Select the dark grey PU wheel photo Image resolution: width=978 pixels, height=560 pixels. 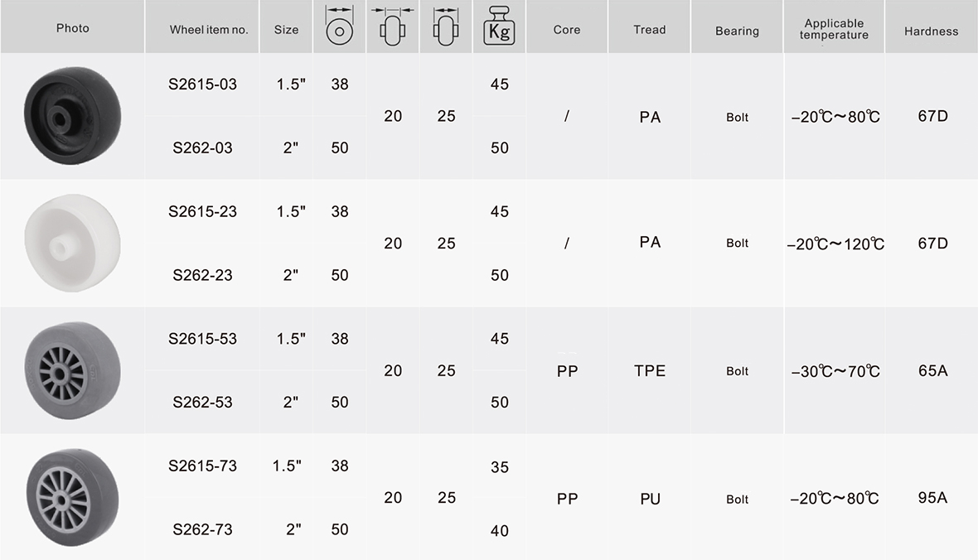click(x=72, y=498)
